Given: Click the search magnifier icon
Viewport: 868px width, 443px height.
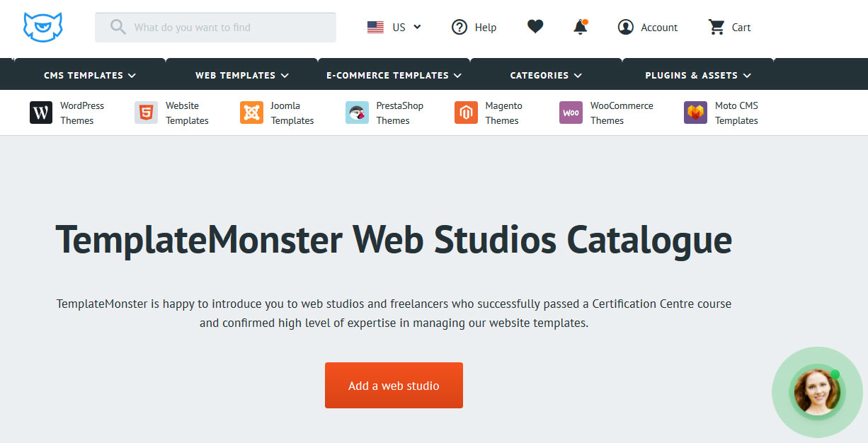Looking at the screenshot, I should [118, 28].
